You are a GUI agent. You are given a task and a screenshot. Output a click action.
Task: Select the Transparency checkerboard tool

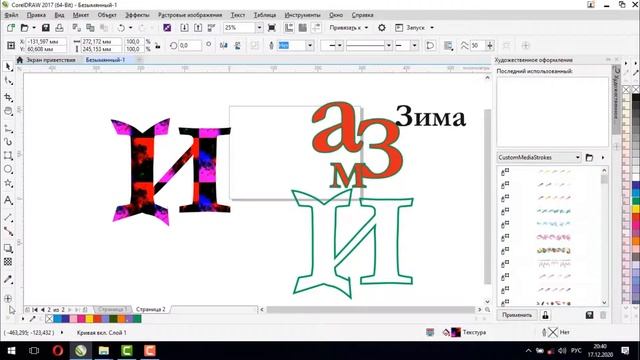[x=9, y=262]
